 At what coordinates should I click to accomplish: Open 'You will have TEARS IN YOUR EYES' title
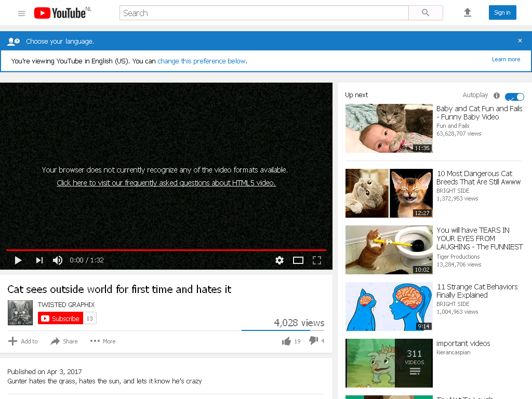click(480, 238)
